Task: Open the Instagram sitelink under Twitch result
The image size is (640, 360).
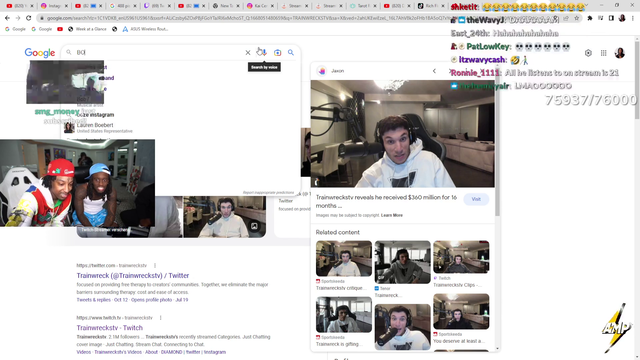Action: click(x=215, y=352)
